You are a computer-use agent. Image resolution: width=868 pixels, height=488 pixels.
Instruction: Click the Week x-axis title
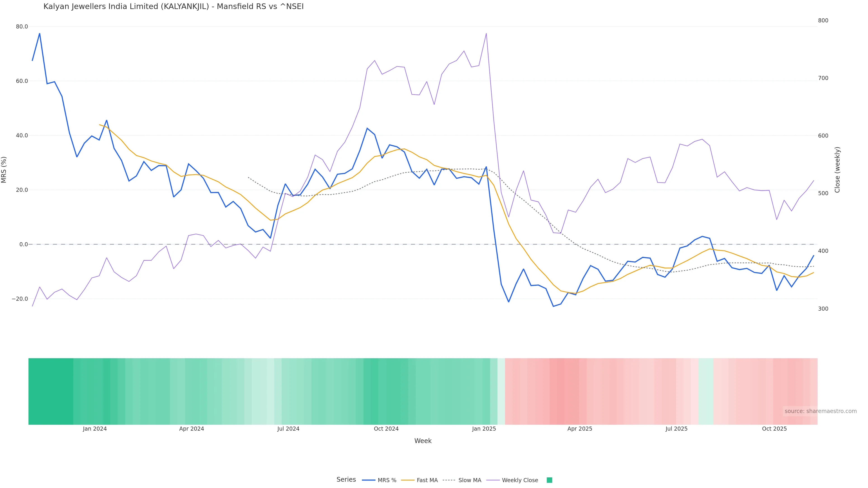pyautogui.click(x=423, y=441)
